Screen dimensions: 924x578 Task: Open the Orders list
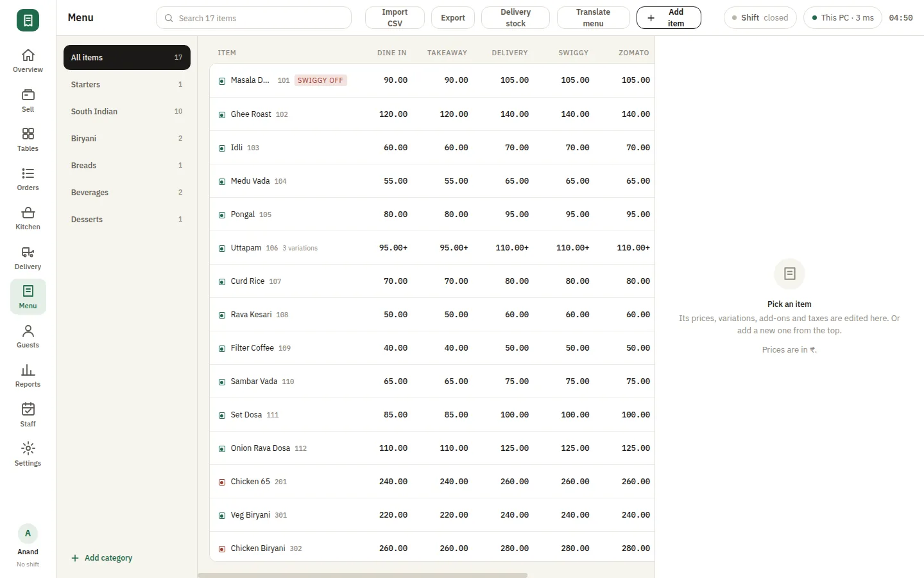click(28, 179)
